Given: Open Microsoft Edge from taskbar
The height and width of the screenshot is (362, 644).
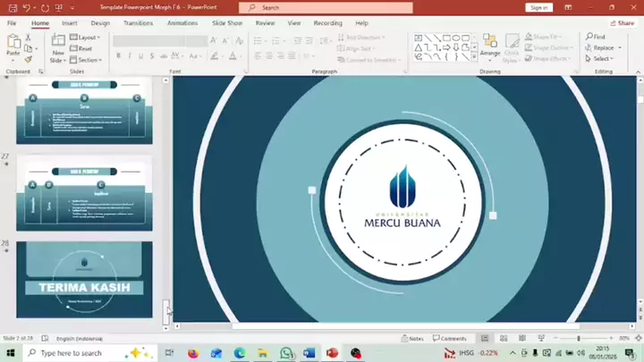Looking at the screenshot, I should click(240, 353).
